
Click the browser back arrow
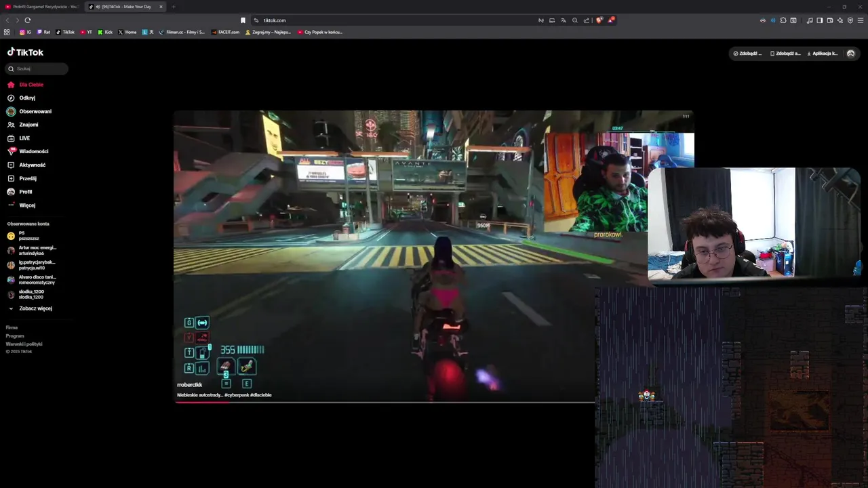coord(7,20)
